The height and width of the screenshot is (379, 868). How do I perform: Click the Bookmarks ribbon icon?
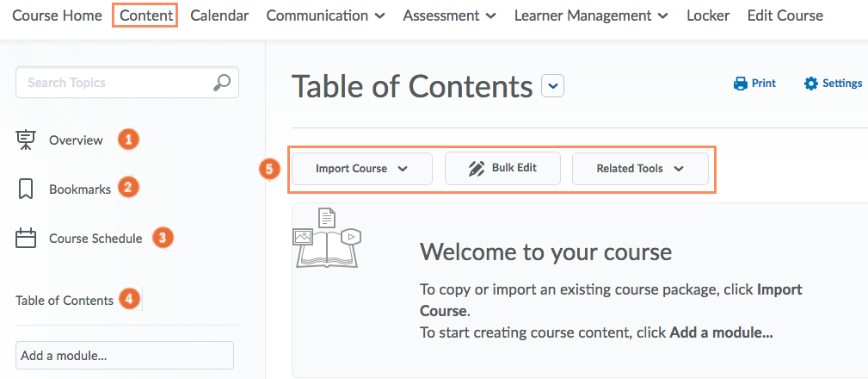tap(26, 189)
